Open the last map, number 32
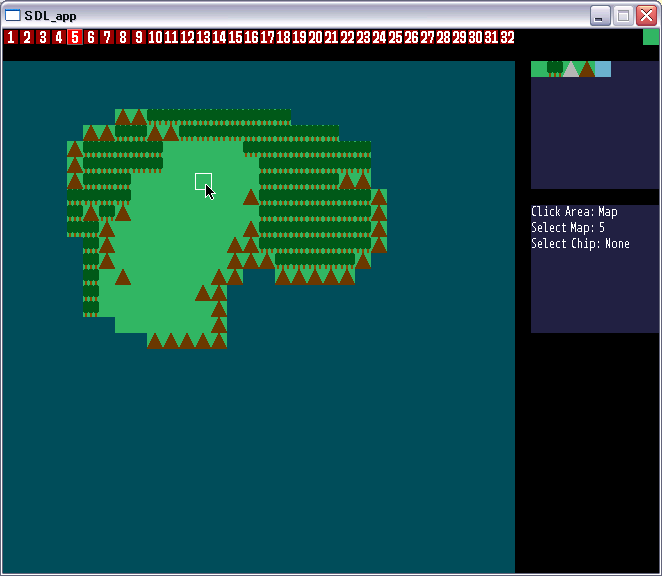This screenshot has height=576, width=662. 507,37
